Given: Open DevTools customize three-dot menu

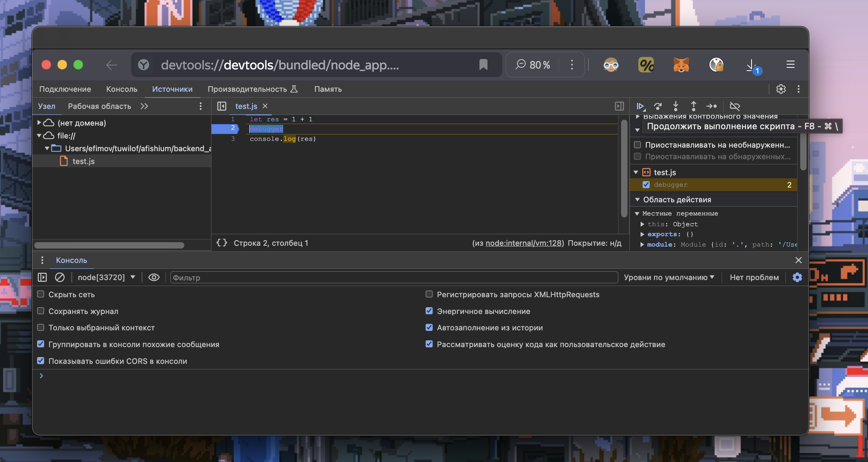Looking at the screenshot, I should coord(799,89).
